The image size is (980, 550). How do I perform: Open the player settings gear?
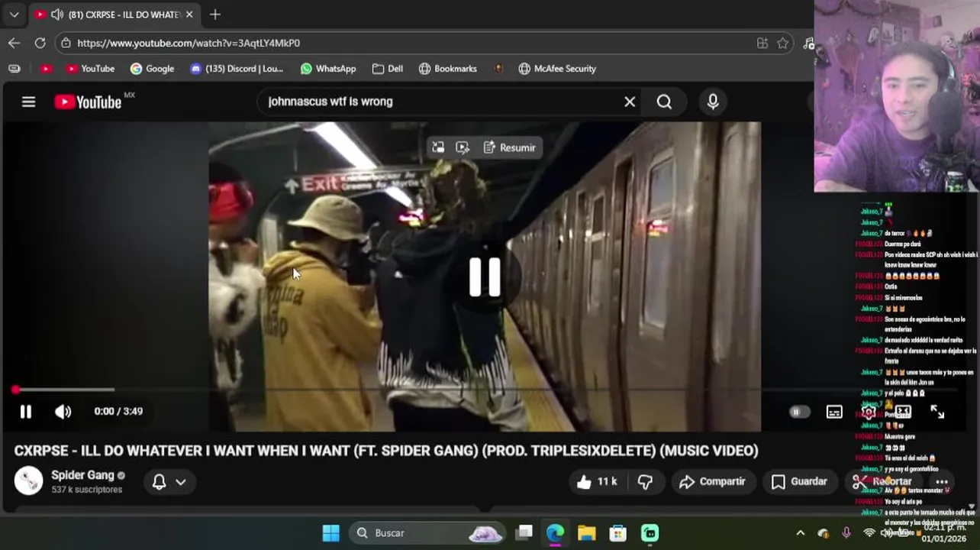pyautogui.click(x=869, y=412)
